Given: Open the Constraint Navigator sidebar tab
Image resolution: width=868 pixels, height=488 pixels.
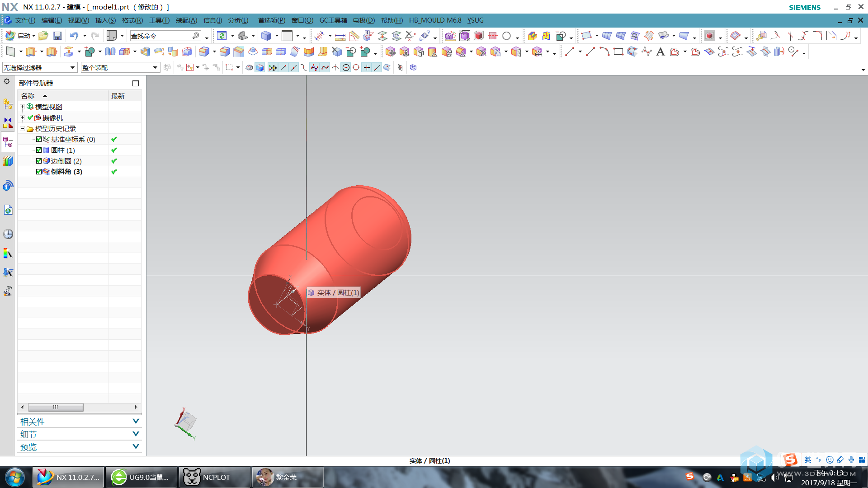Looking at the screenshot, I should point(8,123).
